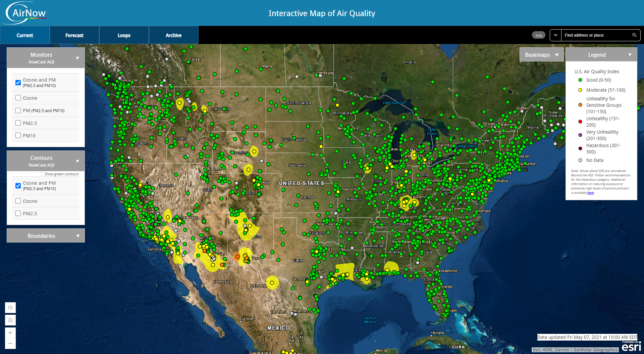Click the Find address or place field
Image resolution: width=644 pixels, height=354 pixels.
point(596,35)
